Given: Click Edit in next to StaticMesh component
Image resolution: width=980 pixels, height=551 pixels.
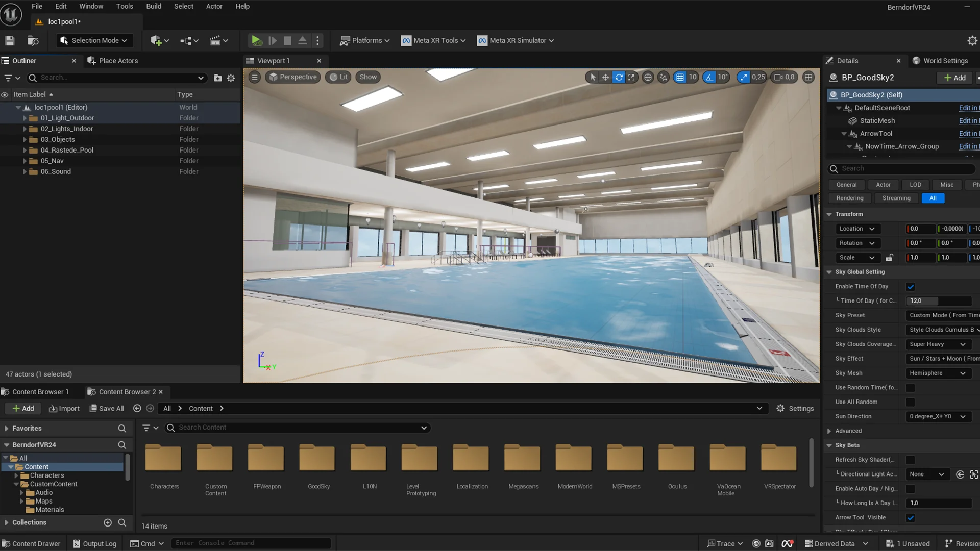Looking at the screenshot, I should pyautogui.click(x=968, y=121).
